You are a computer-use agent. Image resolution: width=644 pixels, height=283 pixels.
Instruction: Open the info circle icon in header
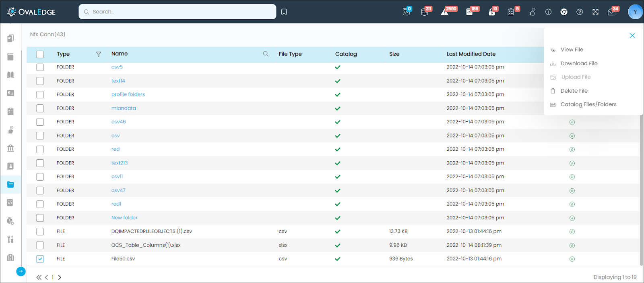[x=548, y=12]
